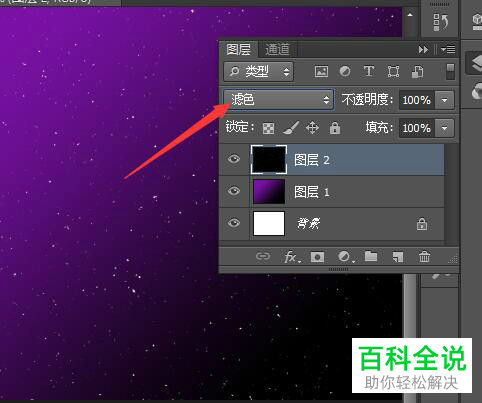Click the link layers icon
Screen dimensions: 482x403
[x=263, y=256]
